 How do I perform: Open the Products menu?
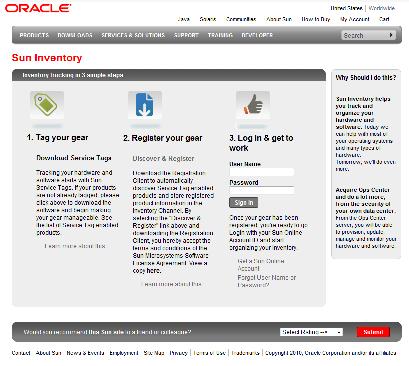point(34,35)
